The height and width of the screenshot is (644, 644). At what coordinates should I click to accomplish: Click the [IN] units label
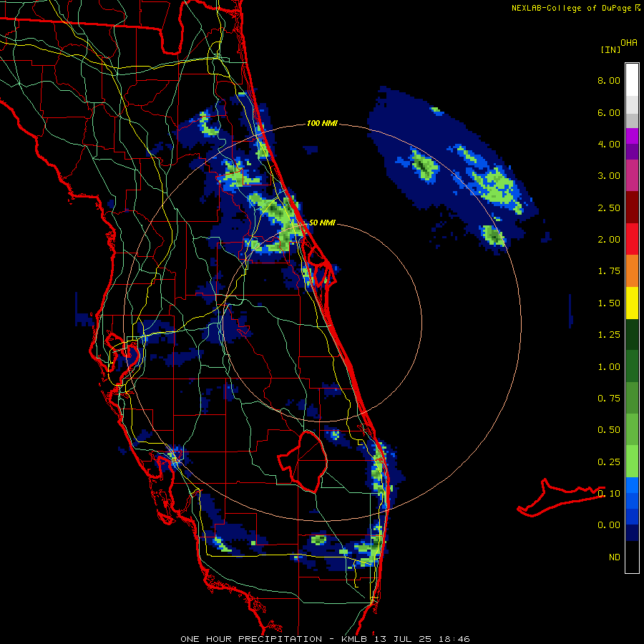click(x=610, y=49)
